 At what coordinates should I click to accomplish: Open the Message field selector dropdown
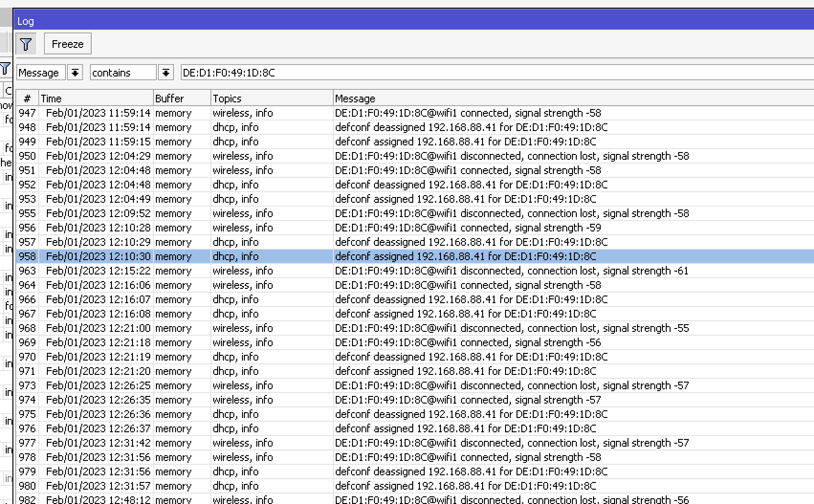click(x=75, y=72)
